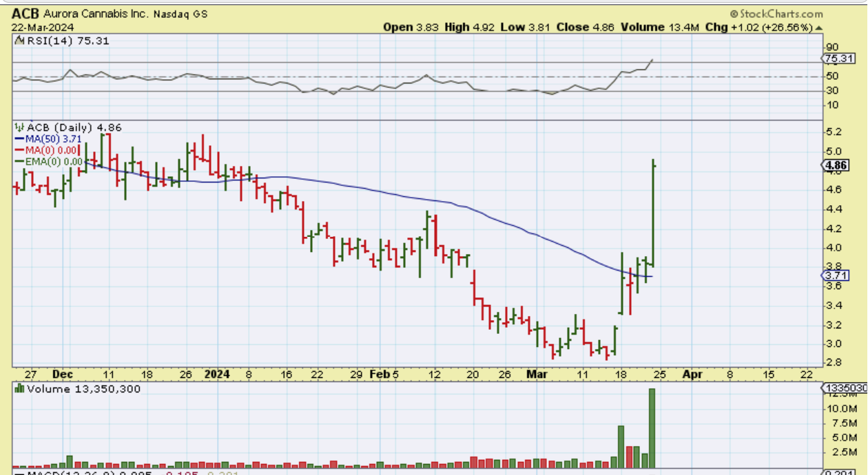Click the ACB (Daily) 4.86 legend
Viewport: 868px width, 475px height.
click(74, 127)
